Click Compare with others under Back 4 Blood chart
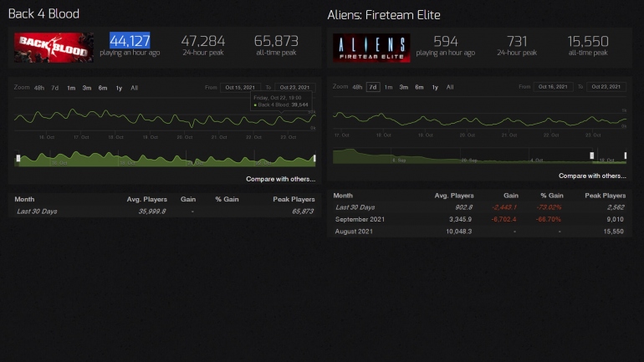 point(280,179)
